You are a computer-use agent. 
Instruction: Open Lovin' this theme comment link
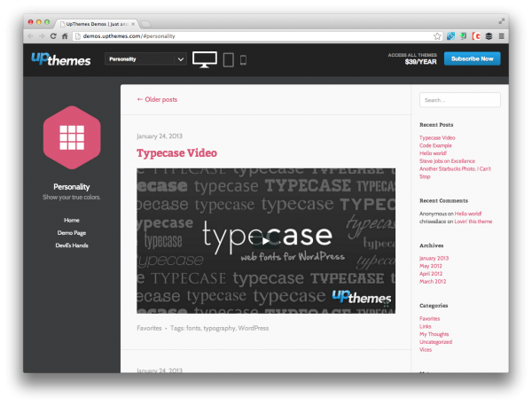(x=473, y=222)
